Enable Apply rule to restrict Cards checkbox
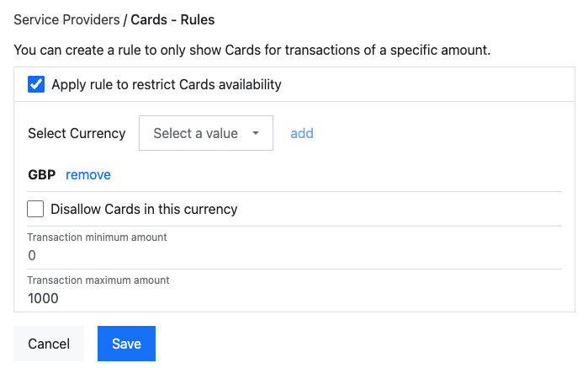588x368 pixels. coord(36,84)
